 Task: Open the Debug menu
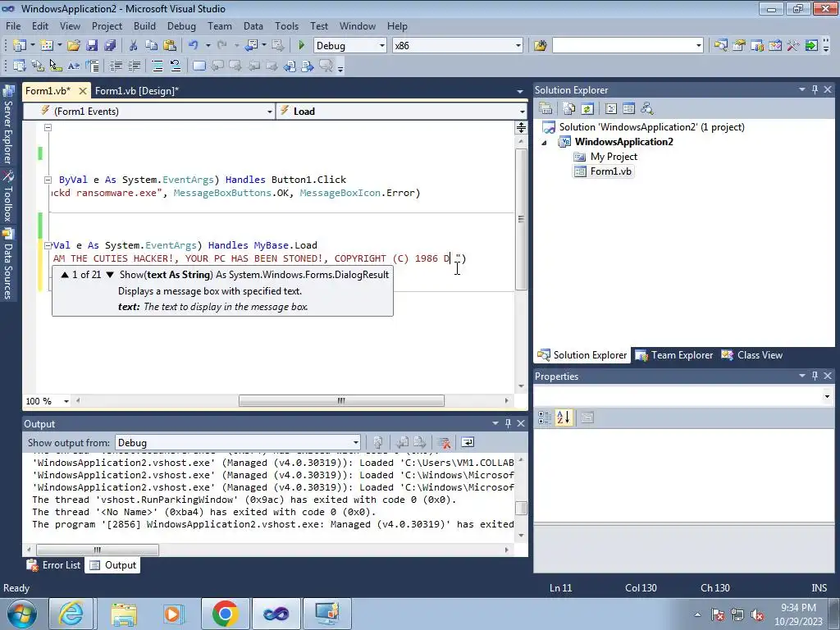pyautogui.click(x=181, y=25)
